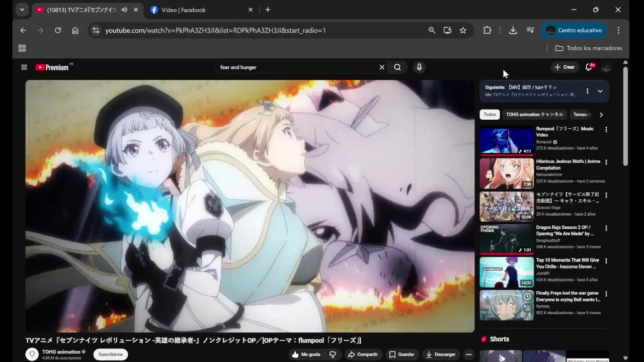The image size is (644, 362).
Task: Mute the YouTube tab audio icon
Action: coord(124,10)
